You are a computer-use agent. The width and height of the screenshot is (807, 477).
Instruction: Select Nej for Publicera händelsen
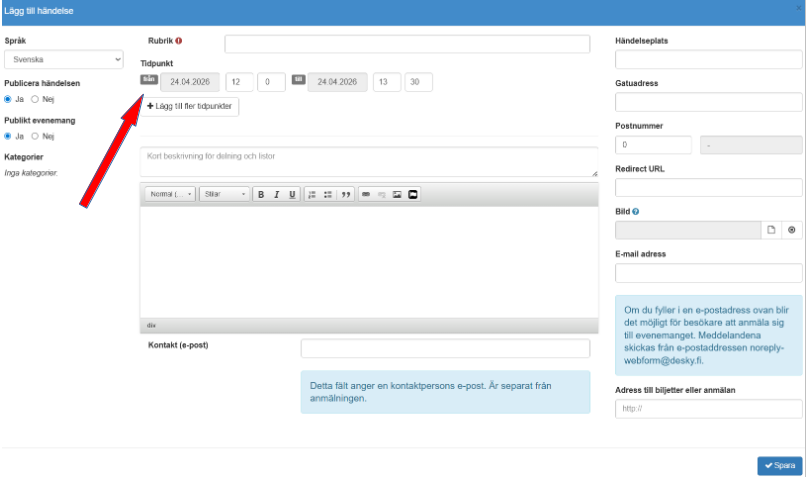(35, 99)
